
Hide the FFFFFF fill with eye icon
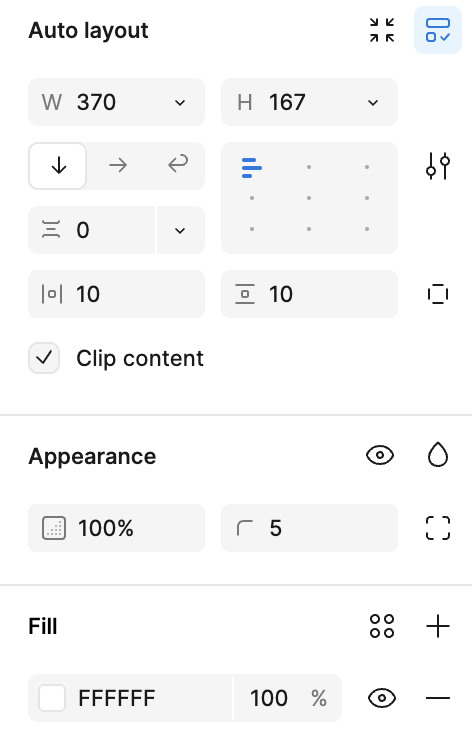pyautogui.click(x=382, y=698)
